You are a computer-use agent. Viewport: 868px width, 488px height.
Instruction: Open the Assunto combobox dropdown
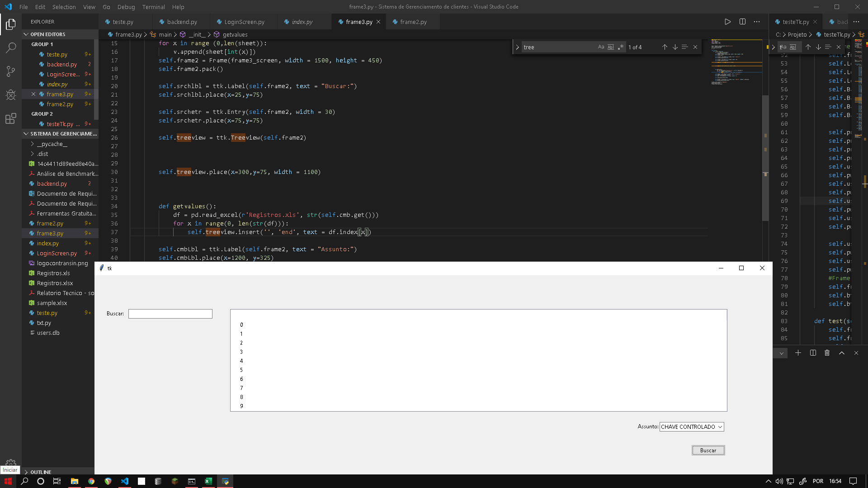pyautogui.click(x=720, y=427)
